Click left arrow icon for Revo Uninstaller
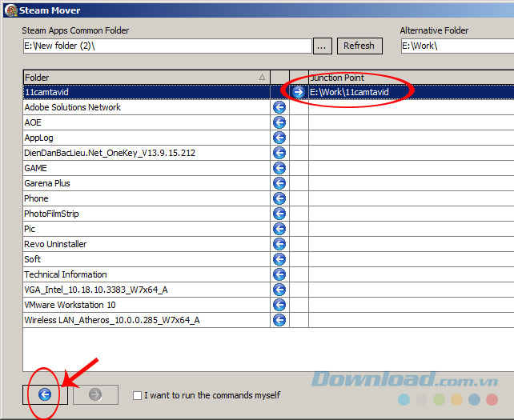Image resolution: width=514 pixels, height=420 pixels. click(x=279, y=244)
